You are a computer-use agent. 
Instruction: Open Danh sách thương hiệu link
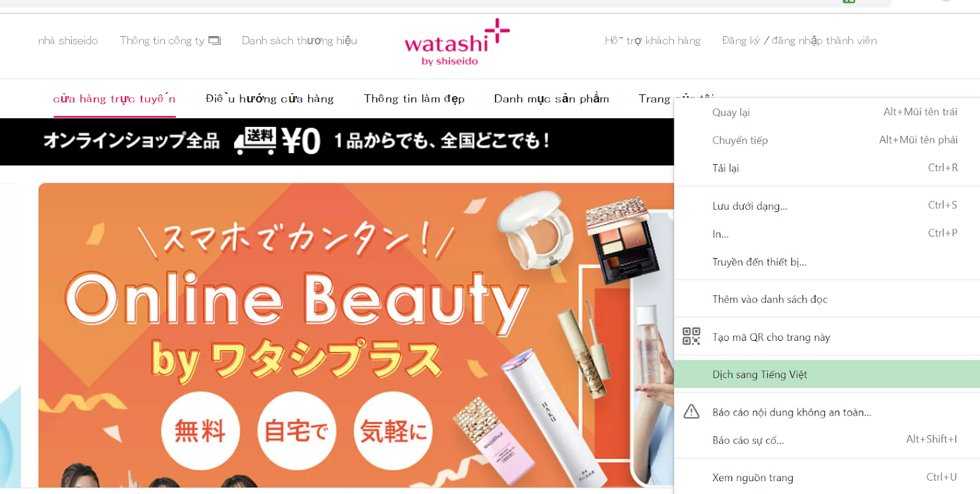[x=300, y=40]
